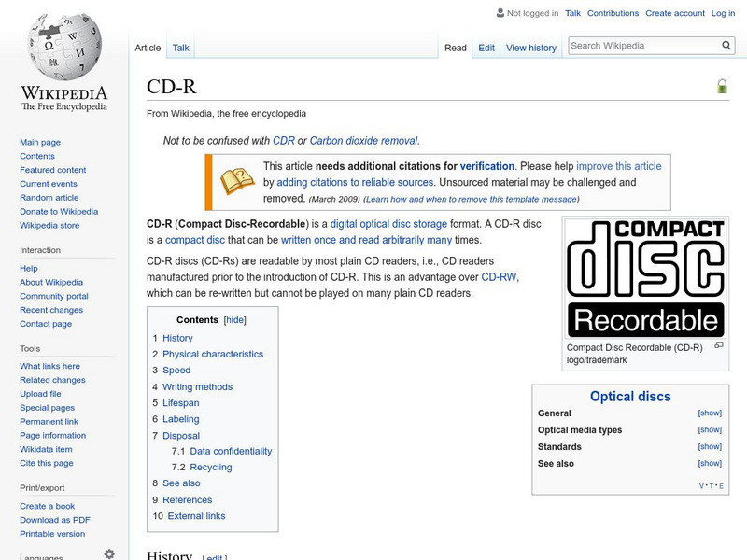747x560 pixels.
Task: Open digital optical disc storage link
Action: click(388, 224)
